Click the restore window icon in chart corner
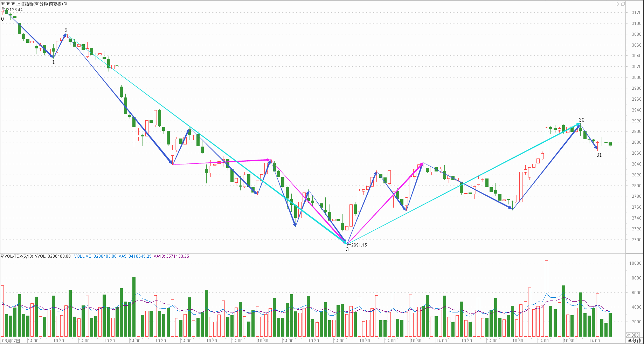Screen dimensions: 644x344 (623, 4)
